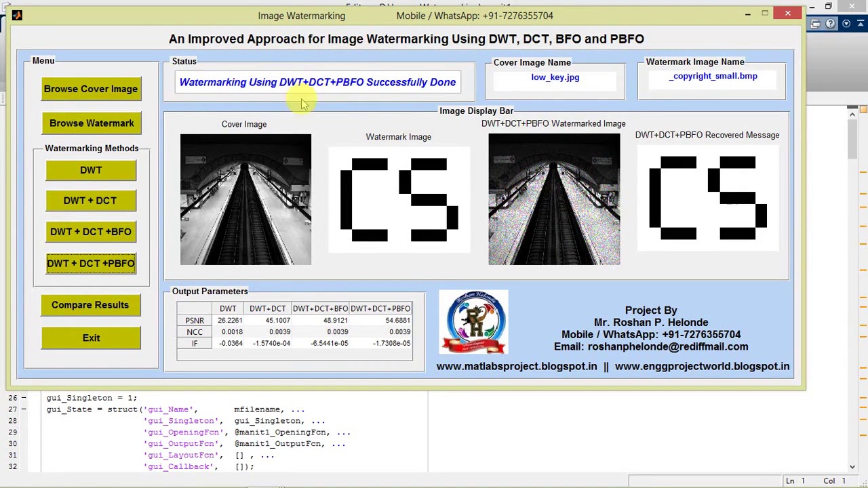Select the PSNR row header in output table
868x488 pixels.
195,321
